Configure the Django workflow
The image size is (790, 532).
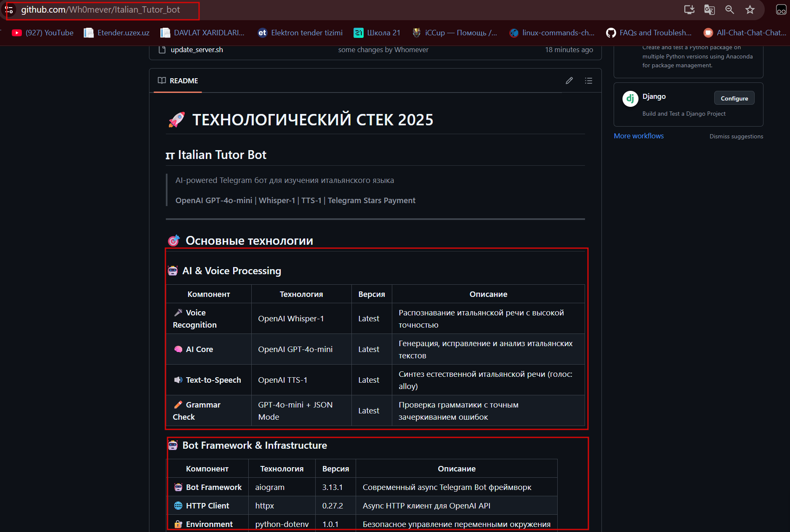coord(734,98)
